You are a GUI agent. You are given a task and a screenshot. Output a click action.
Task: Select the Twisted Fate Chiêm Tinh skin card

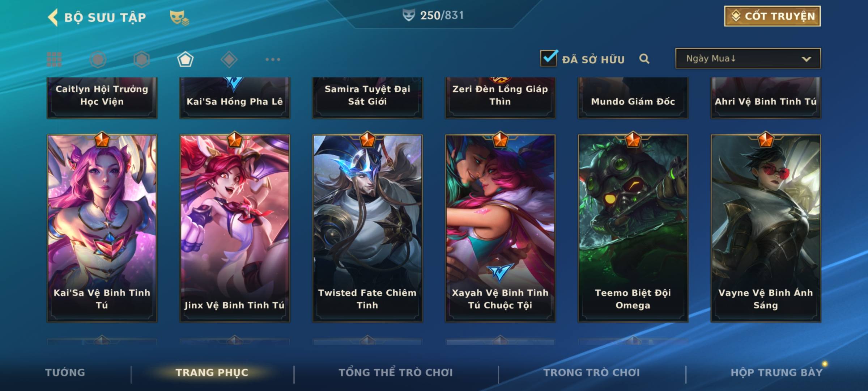367,228
